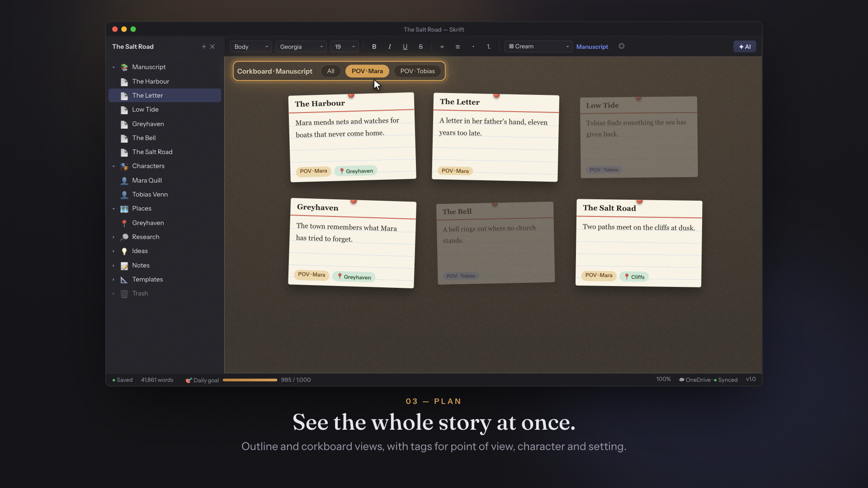Click the 41,861 words count

pos(157,380)
